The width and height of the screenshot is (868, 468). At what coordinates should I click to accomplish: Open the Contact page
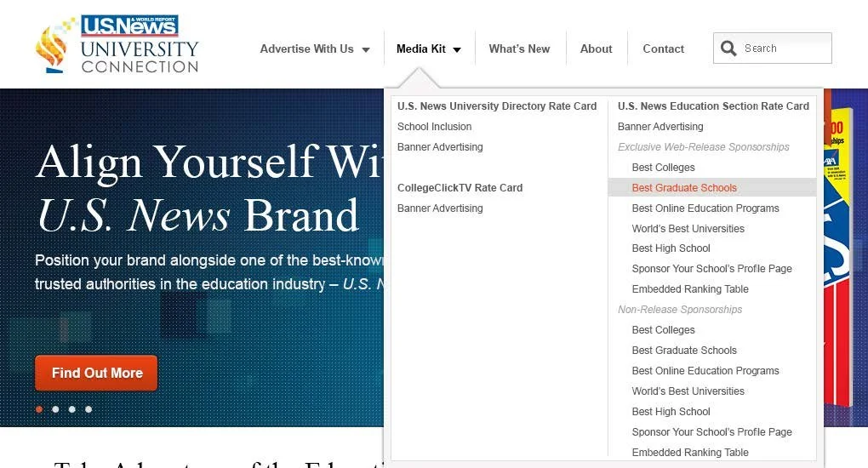(663, 49)
